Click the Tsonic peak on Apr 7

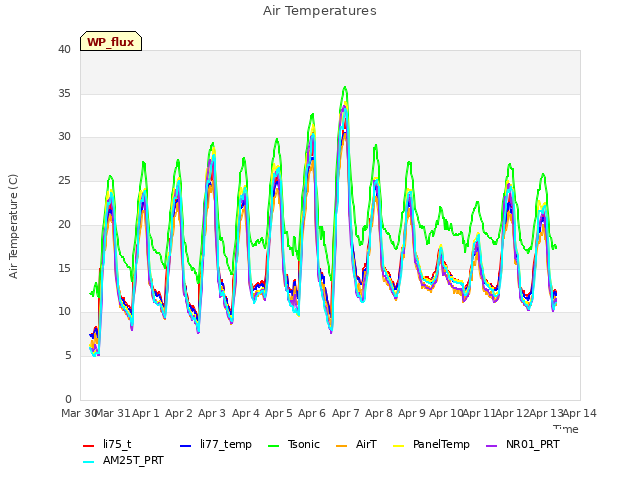pos(345,87)
